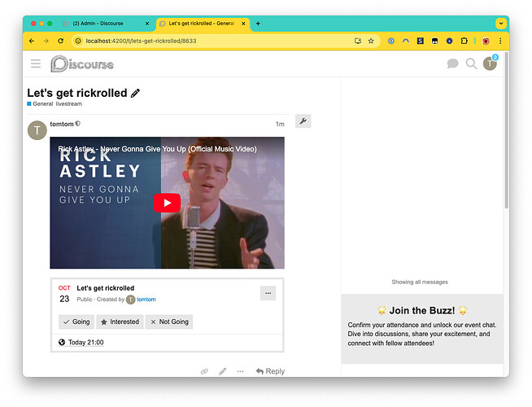Image resolution: width=532 pixels, height=407 pixels.
Task: Click the video title overlay text
Action: pyautogui.click(x=158, y=149)
